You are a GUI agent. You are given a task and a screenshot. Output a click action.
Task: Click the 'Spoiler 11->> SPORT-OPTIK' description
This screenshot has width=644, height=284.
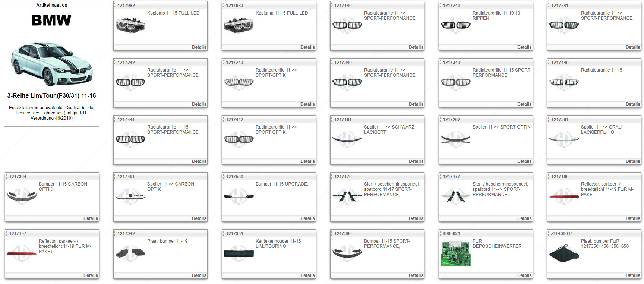pyautogui.click(x=501, y=127)
